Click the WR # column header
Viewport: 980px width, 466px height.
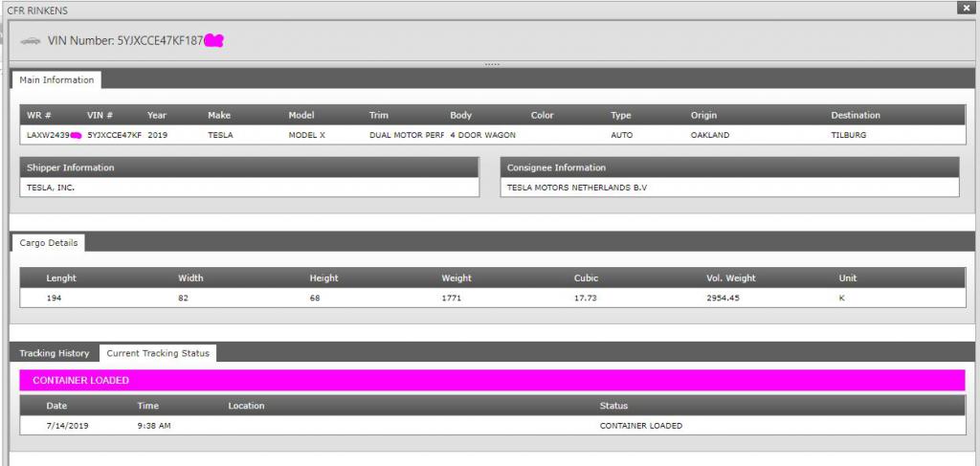(39, 115)
